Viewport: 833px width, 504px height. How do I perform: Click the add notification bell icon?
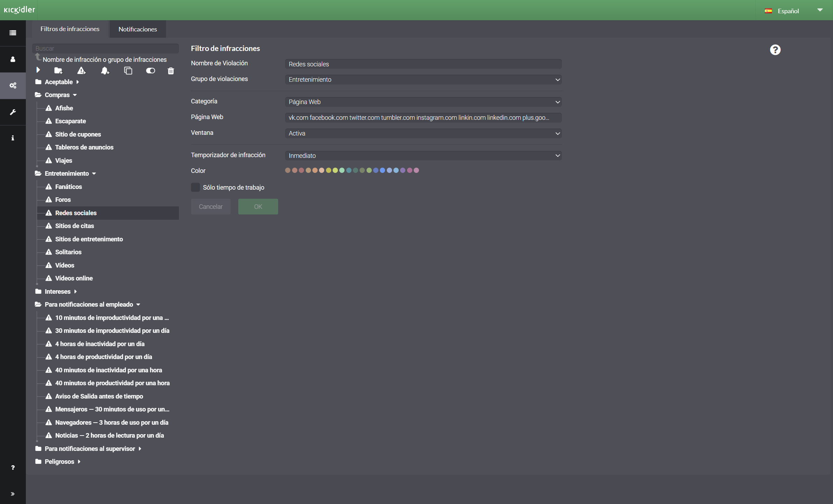[x=105, y=71]
